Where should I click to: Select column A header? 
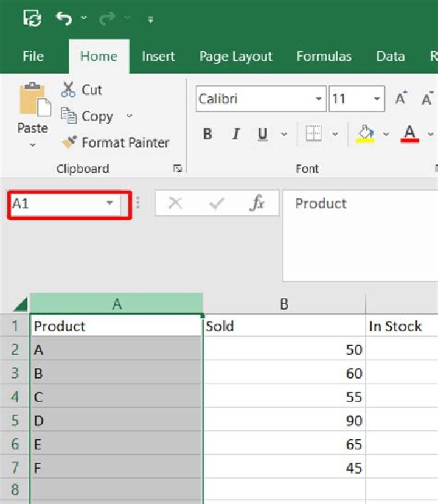[117, 304]
